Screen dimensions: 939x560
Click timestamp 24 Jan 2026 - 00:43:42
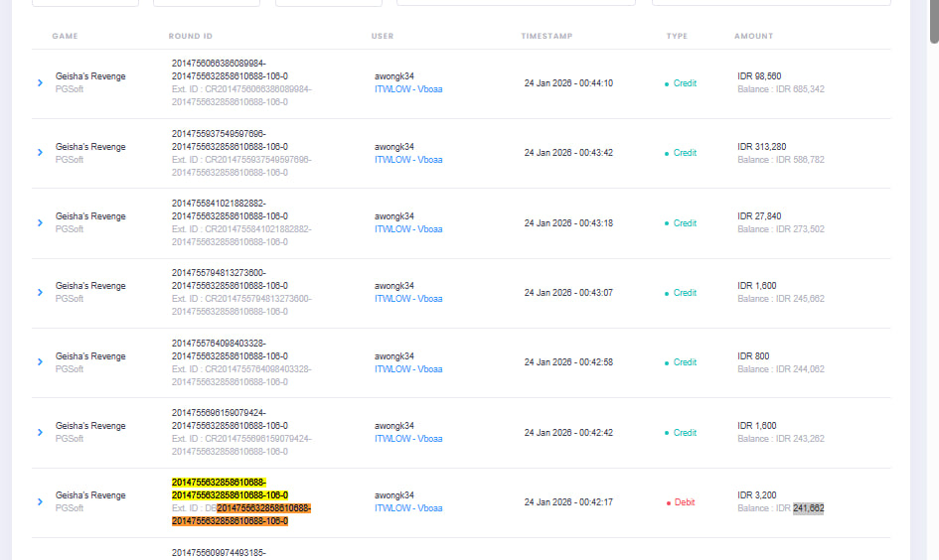click(568, 153)
